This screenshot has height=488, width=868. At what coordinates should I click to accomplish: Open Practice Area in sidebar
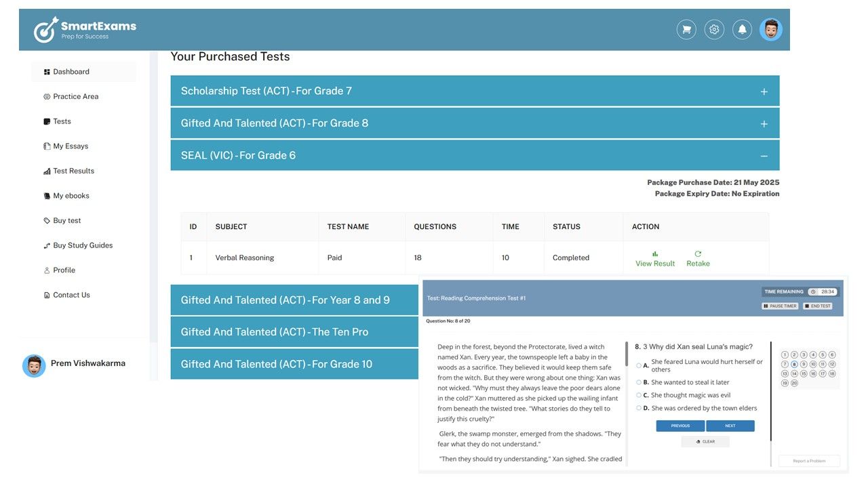(x=75, y=96)
